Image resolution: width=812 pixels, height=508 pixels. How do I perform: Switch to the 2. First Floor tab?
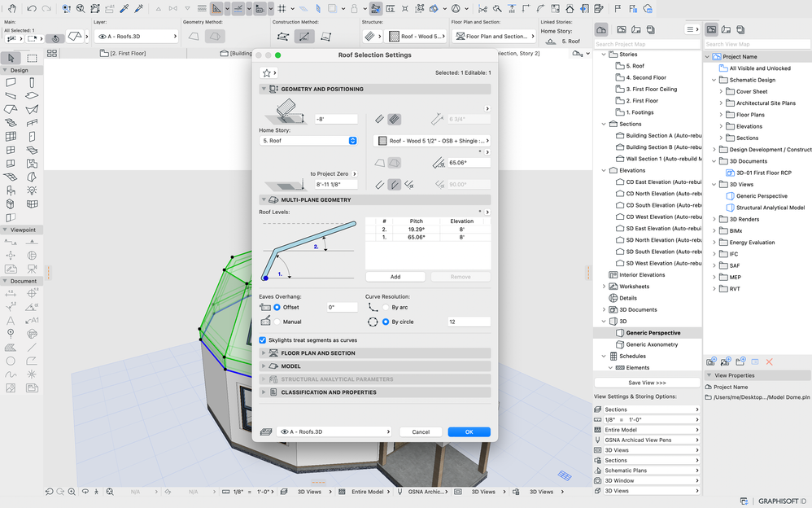click(x=129, y=53)
